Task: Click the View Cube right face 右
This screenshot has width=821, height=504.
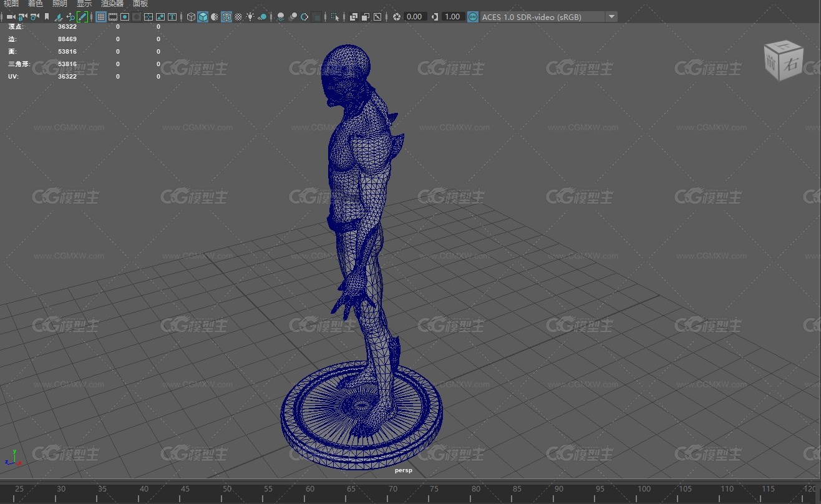Action: 792,64
